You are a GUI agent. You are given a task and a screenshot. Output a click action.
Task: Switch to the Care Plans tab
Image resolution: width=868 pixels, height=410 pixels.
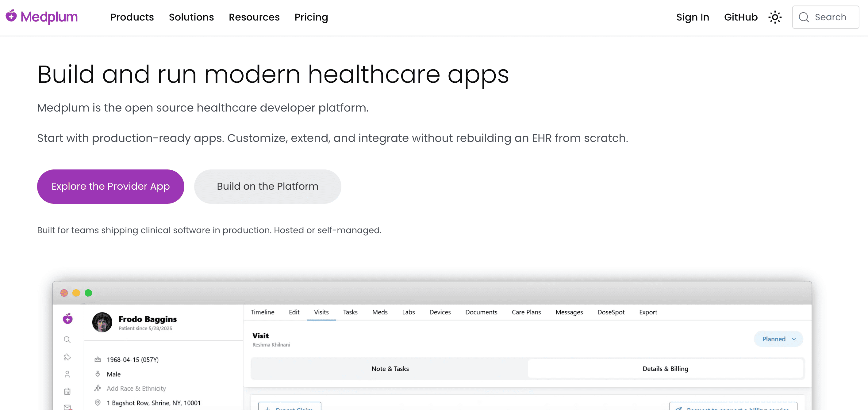click(x=526, y=312)
